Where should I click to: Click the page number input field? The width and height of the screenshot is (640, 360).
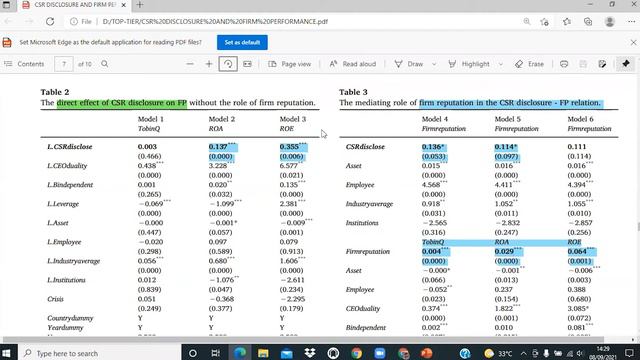[x=64, y=64]
